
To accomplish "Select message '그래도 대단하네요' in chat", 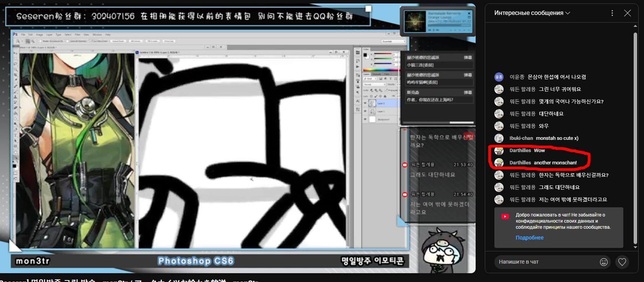I will point(559,187).
